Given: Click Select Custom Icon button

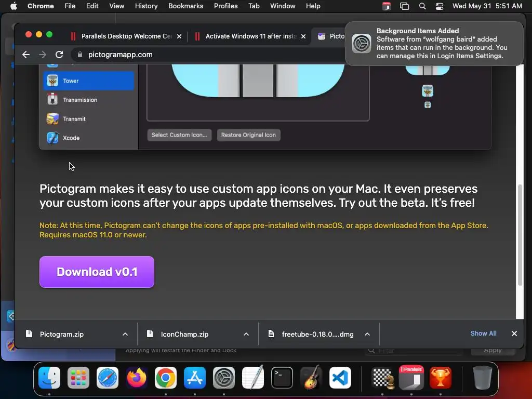Looking at the screenshot, I should (x=179, y=135).
